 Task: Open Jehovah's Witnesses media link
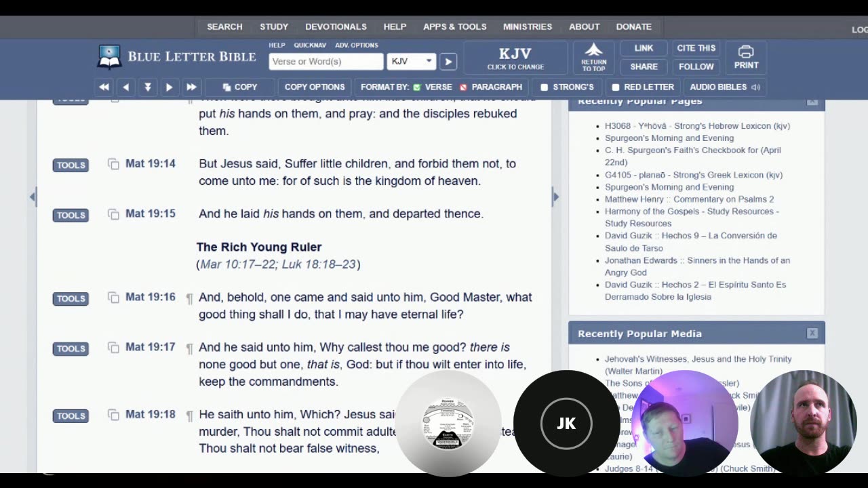[698, 365]
